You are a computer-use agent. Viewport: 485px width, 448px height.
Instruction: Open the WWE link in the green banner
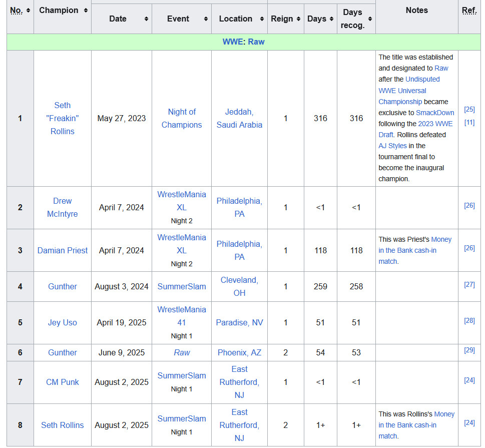point(233,42)
